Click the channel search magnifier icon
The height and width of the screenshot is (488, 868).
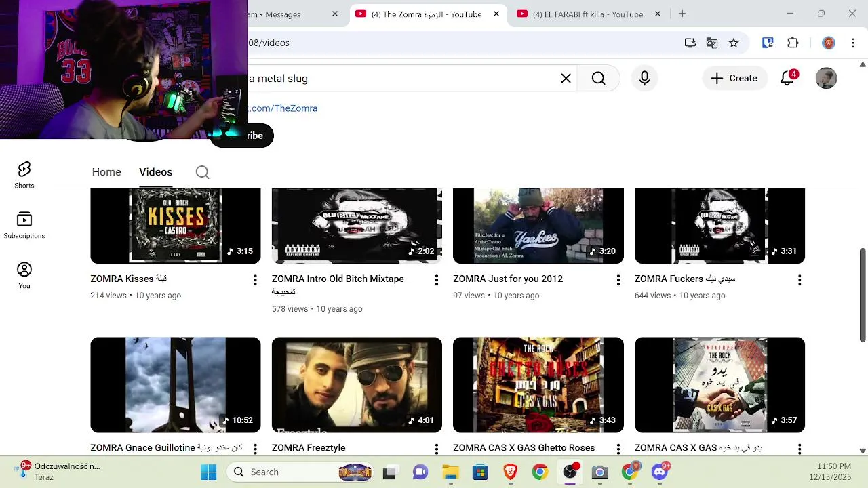(202, 172)
